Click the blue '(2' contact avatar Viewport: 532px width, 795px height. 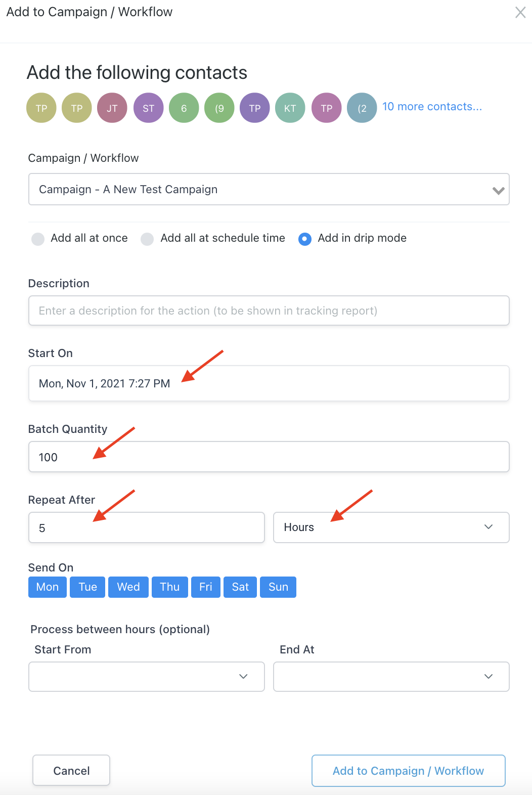362,108
